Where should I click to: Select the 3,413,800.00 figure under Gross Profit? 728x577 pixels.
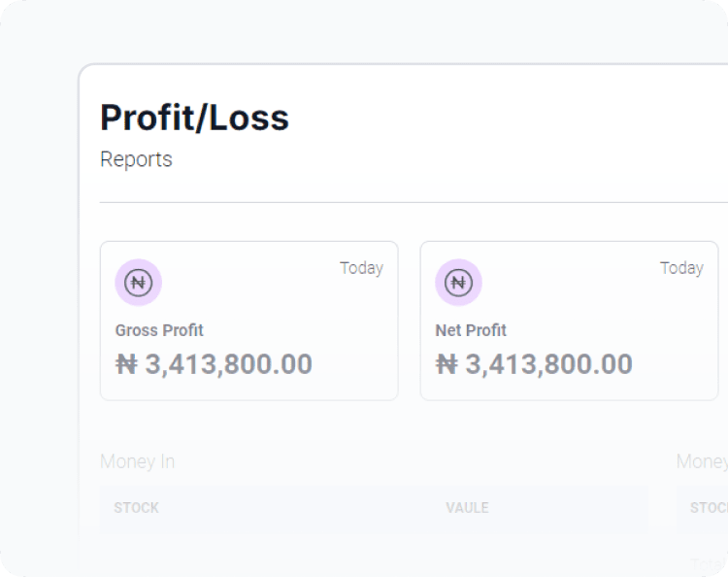[x=228, y=364]
